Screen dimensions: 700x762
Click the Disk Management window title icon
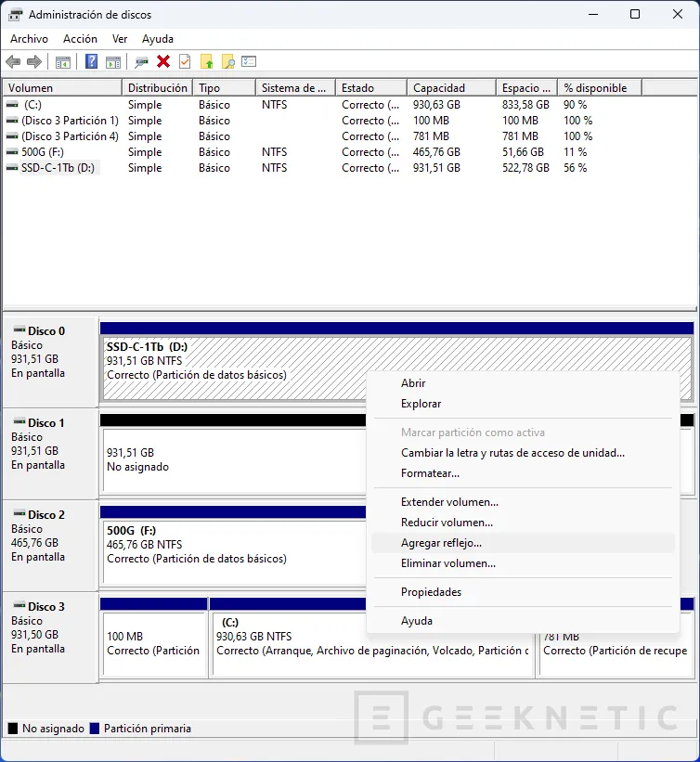[15, 15]
